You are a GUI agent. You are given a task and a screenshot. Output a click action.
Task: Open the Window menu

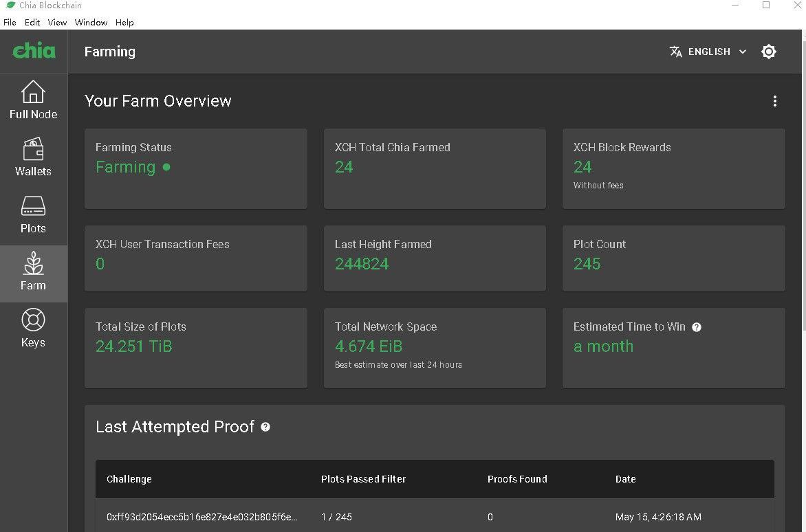tap(91, 22)
